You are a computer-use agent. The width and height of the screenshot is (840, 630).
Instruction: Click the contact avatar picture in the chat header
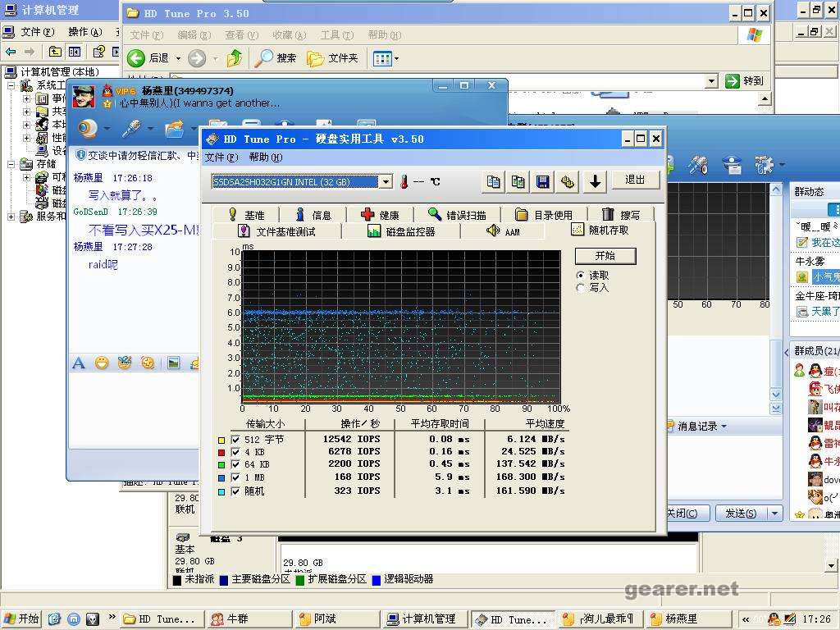click(x=84, y=97)
